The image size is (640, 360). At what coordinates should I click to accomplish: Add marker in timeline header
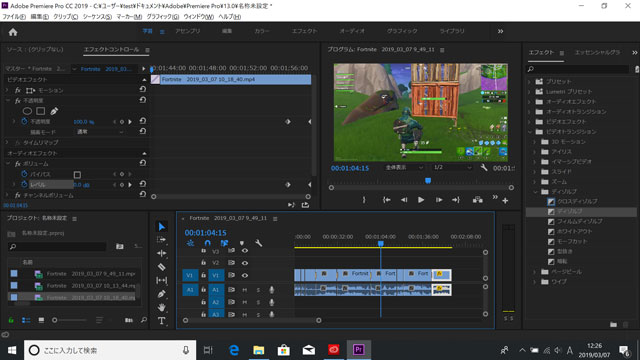[242, 243]
